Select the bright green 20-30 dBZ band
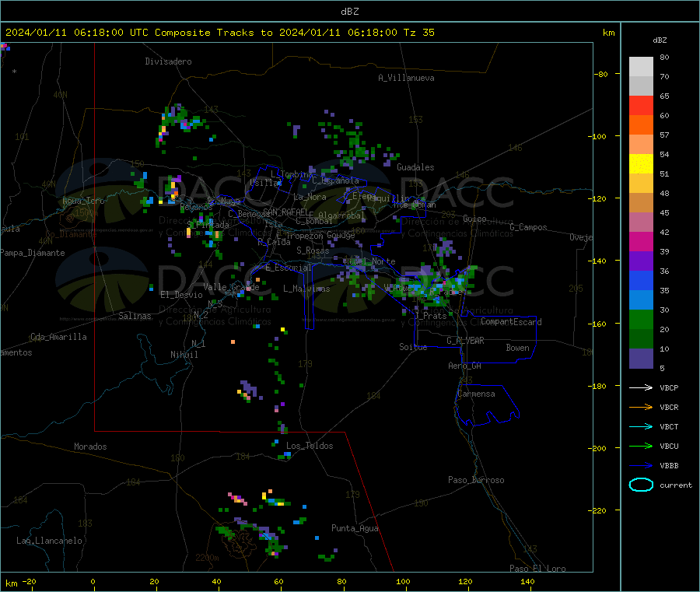Viewport: 700px width, 592px height. [x=641, y=319]
